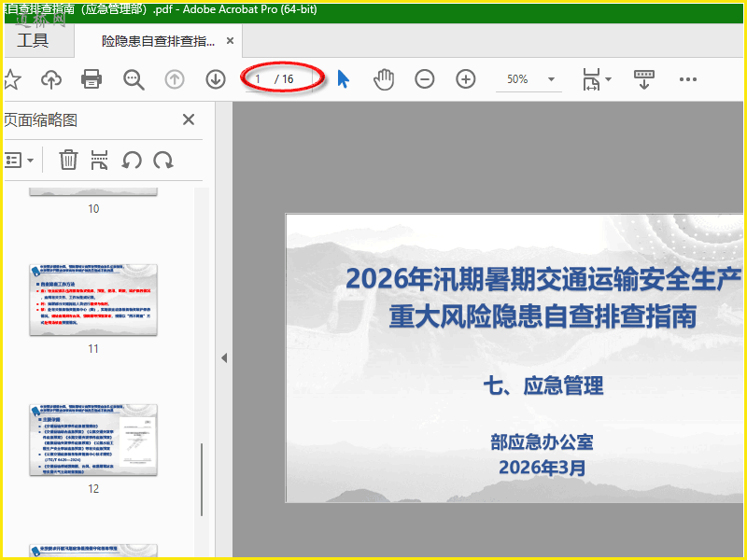Open the 工具 tab

click(33, 40)
